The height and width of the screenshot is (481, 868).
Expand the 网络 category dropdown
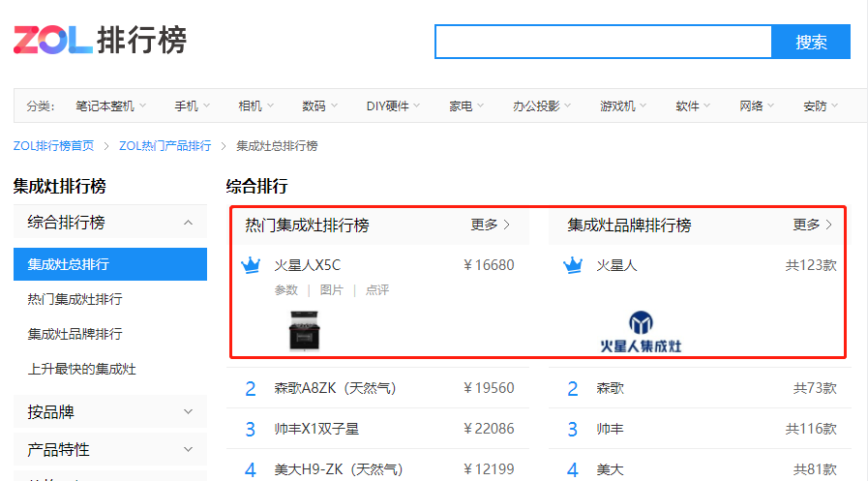coord(756,105)
